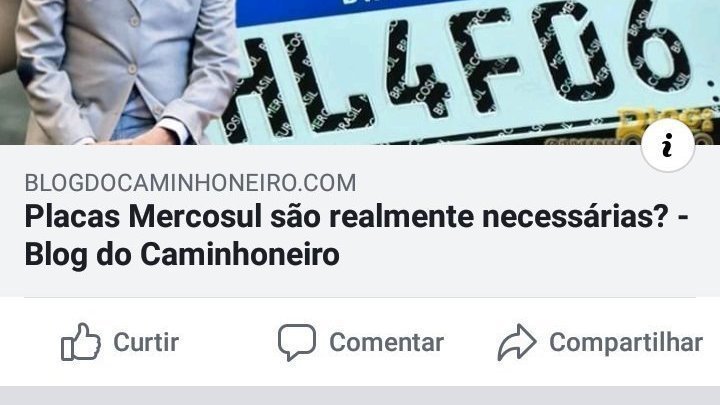Click the gray gap below the post
Viewport: 720px width, 405px height.
pyautogui.click(x=360, y=395)
